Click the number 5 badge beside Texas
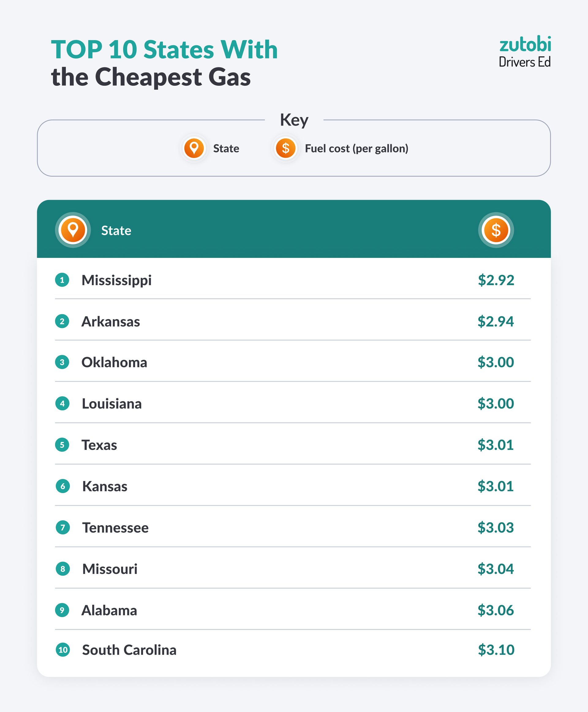 pyautogui.click(x=62, y=445)
